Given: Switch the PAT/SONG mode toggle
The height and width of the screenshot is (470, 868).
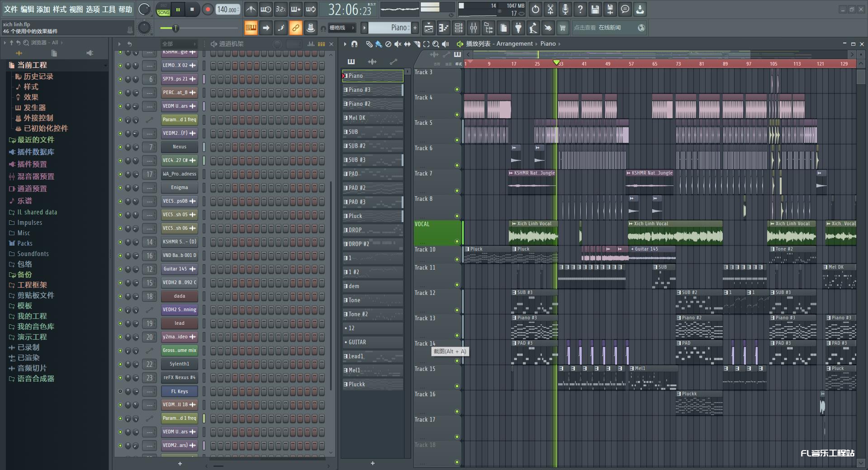Looking at the screenshot, I should (163, 9).
